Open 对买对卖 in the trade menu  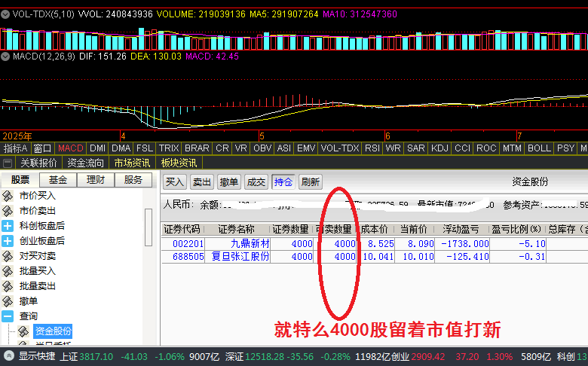point(37,256)
